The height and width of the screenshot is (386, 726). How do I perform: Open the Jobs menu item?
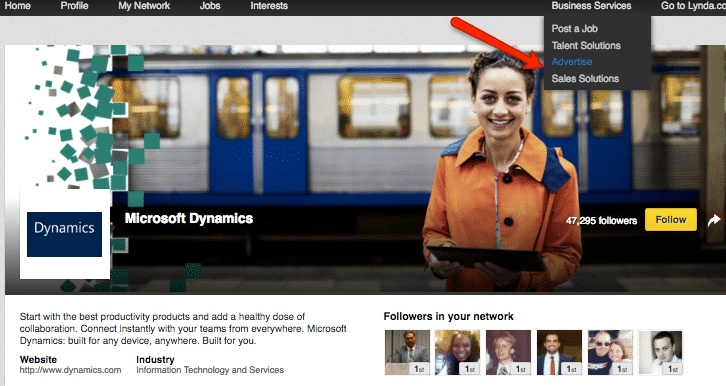pyautogui.click(x=210, y=6)
